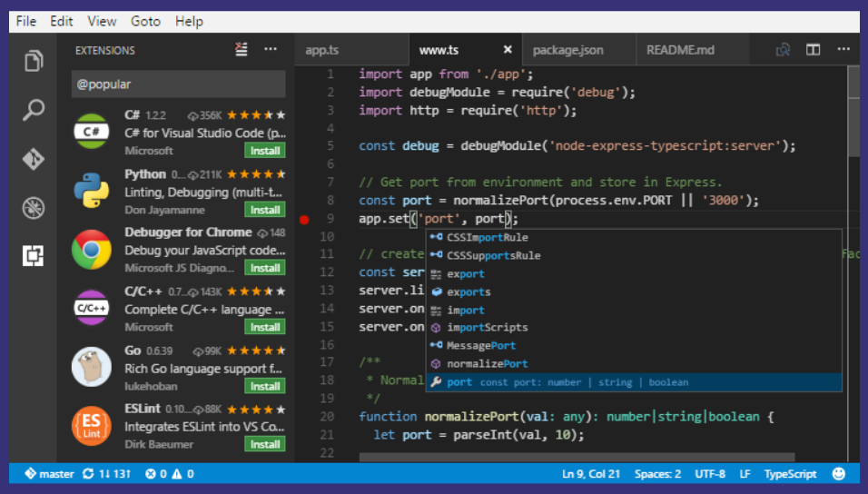Install the Go extension
Viewport: 868px width, 494px height.
pyautogui.click(x=265, y=386)
